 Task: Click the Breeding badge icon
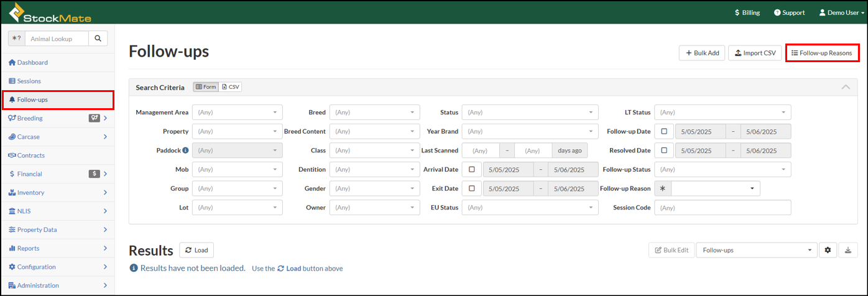[x=94, y=118]
